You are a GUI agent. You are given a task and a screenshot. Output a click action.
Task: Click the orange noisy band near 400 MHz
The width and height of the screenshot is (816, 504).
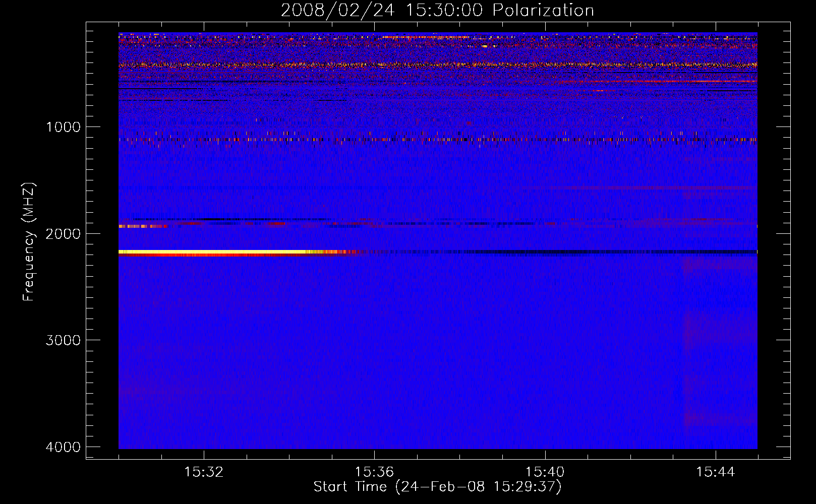point(438,65)
